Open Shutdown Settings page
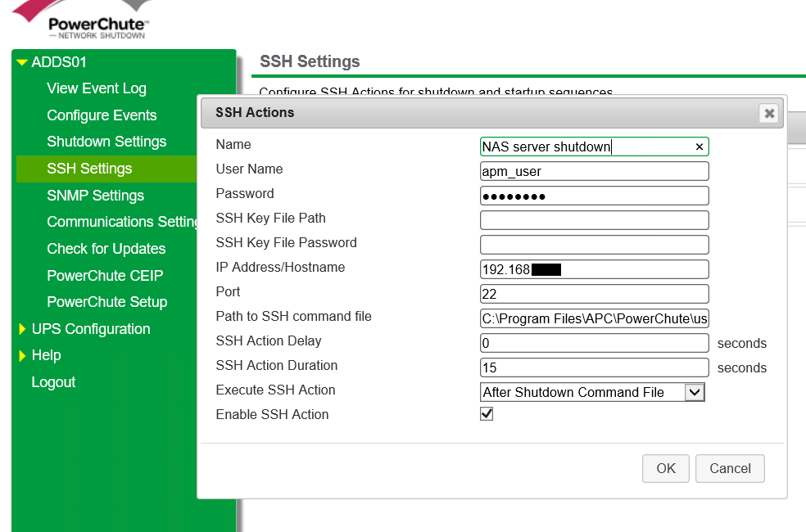 click(x=106, y=142)
